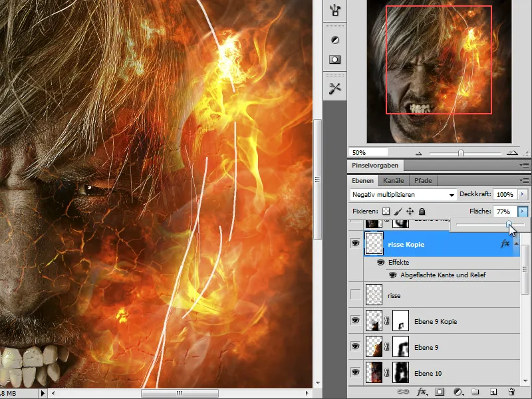Screen dimensions: 532x399
Task: Click canvas horizontal scroll right arrow
Action: click(x=307, y=393)
